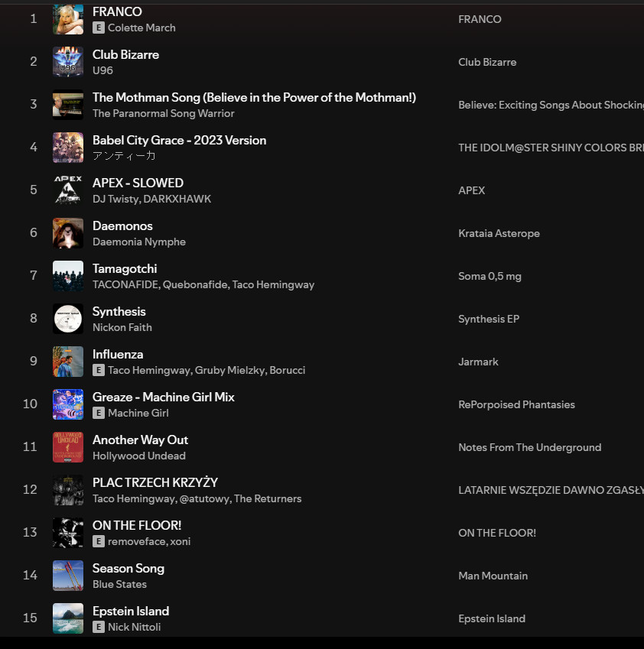The width and height of the screenshot is (644, 649).
Task: Open artist Colette March
Action: pyautogui.click(x=141, y=28)
